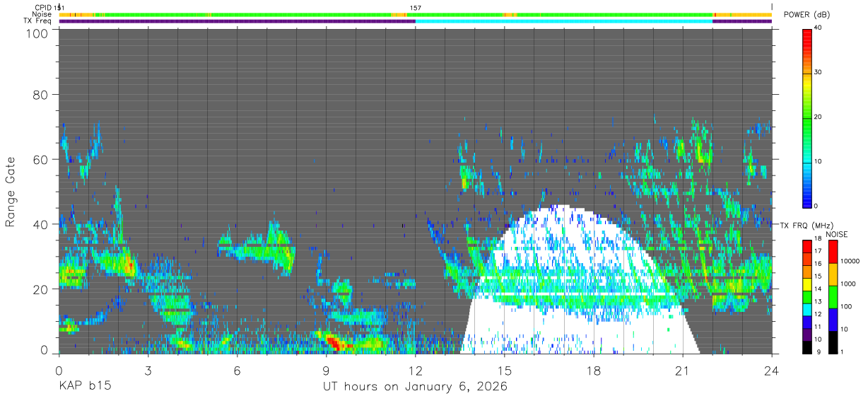This screenshot has width=868, height=401.
Task: Pick the black segment of the TX FRQ bar
Action: [807, 346]
